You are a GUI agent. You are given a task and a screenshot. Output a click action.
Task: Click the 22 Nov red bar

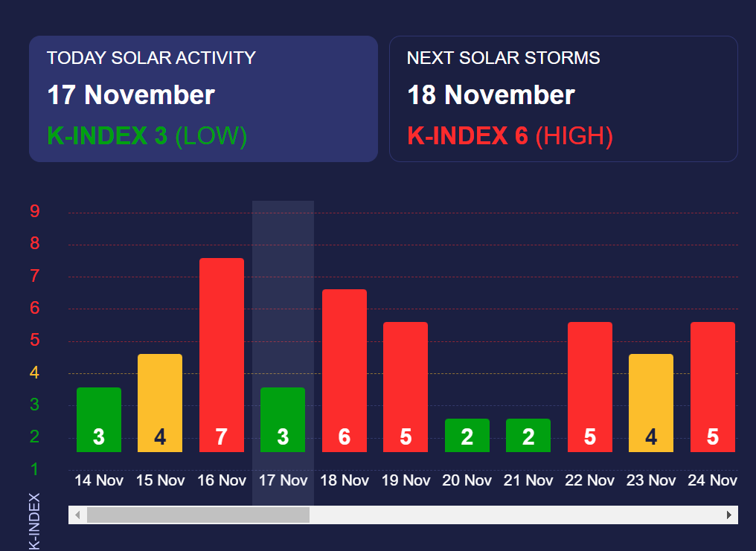[x=590, y=387]
